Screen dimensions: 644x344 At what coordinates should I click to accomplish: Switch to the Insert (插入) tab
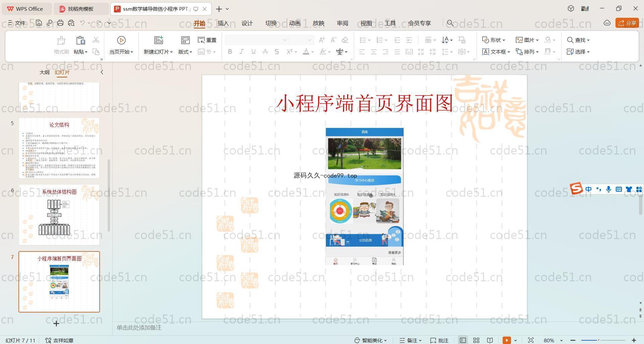click(x=223, y=23)
